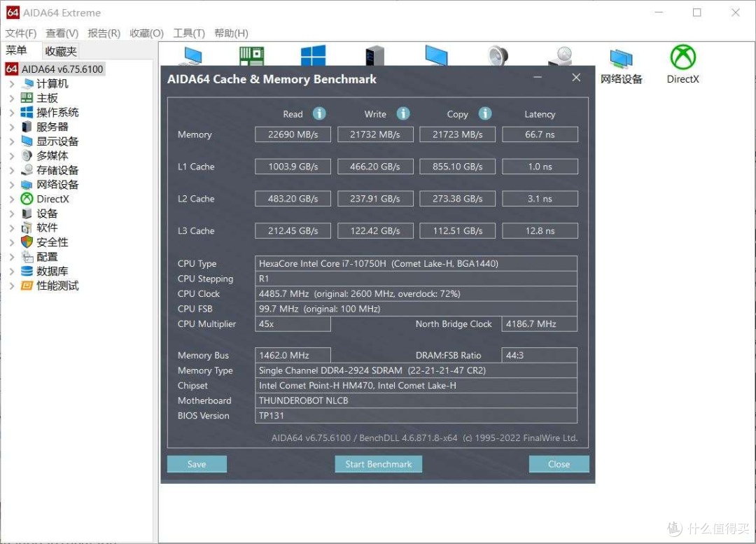Click the Start Benchmark button
The width and height of the screenshot is (756, 544).
(379, 464)
